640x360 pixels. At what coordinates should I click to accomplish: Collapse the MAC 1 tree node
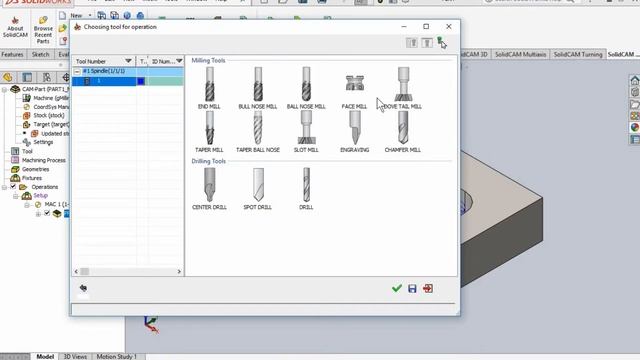pos(27,205)
